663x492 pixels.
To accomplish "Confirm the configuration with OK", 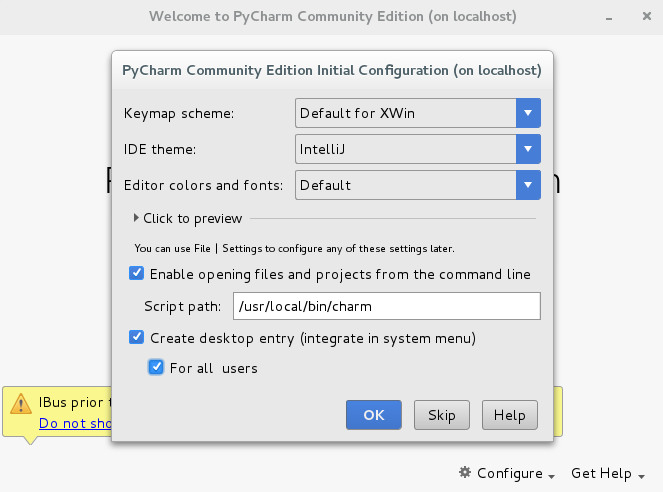I will (x=374, y=415).
